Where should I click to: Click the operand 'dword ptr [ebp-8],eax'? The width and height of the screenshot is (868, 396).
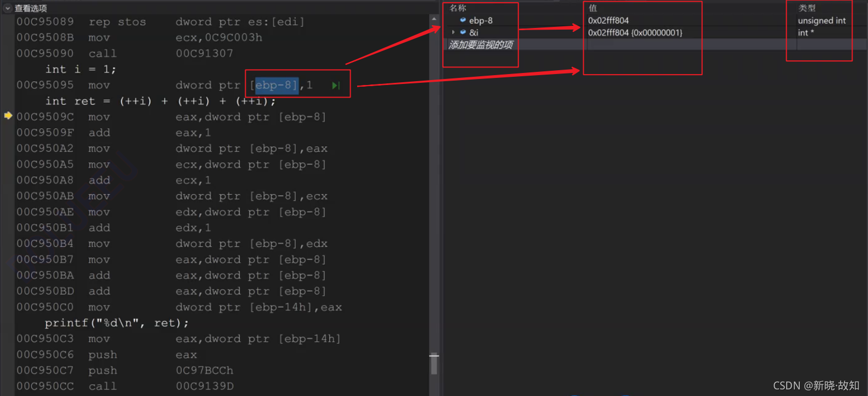[x=251, y=149]
